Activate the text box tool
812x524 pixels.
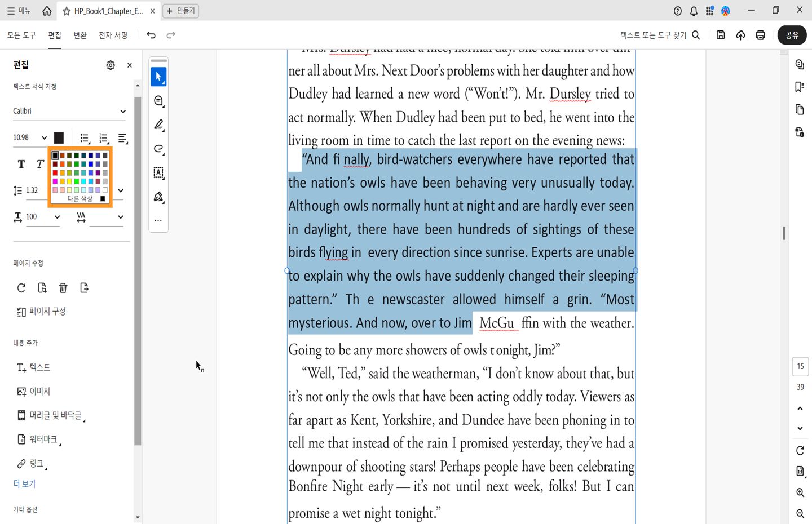coord(158,173)
